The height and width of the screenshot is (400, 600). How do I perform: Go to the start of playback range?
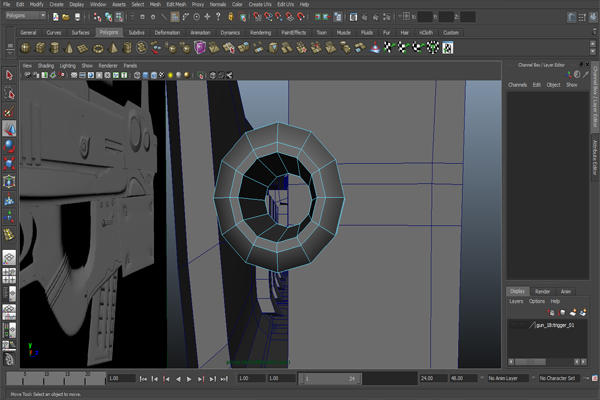pos(143,379)
